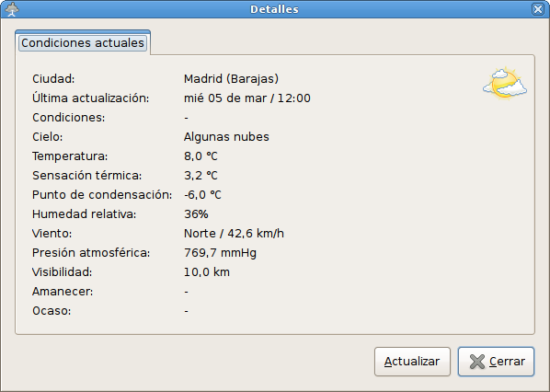
Task: Click the Actualizar button
Action: (x=412, y=362)
